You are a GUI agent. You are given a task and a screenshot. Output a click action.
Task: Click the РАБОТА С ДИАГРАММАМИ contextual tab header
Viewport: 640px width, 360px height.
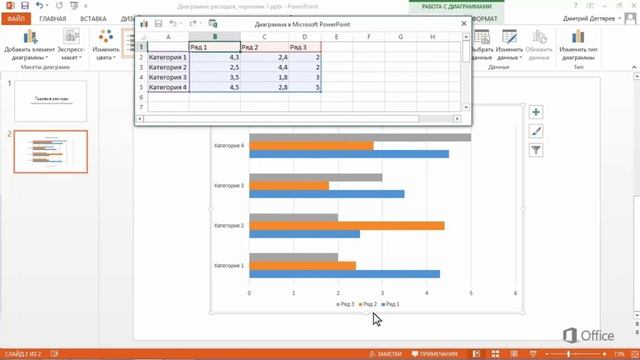pos(456,7)
